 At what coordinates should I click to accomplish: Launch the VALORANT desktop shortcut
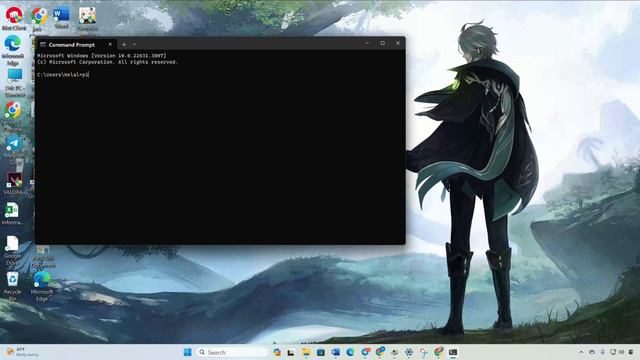point(14,183)
